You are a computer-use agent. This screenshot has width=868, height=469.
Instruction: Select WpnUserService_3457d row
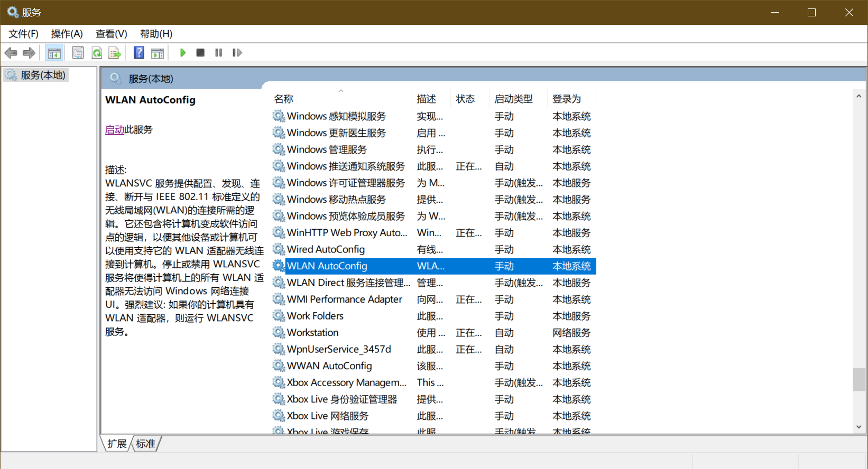coord(433,349)
